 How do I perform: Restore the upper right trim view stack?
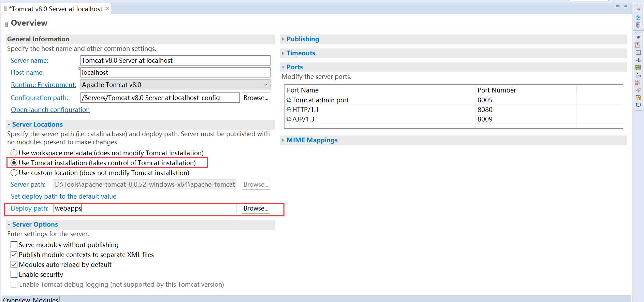point(638,10)
